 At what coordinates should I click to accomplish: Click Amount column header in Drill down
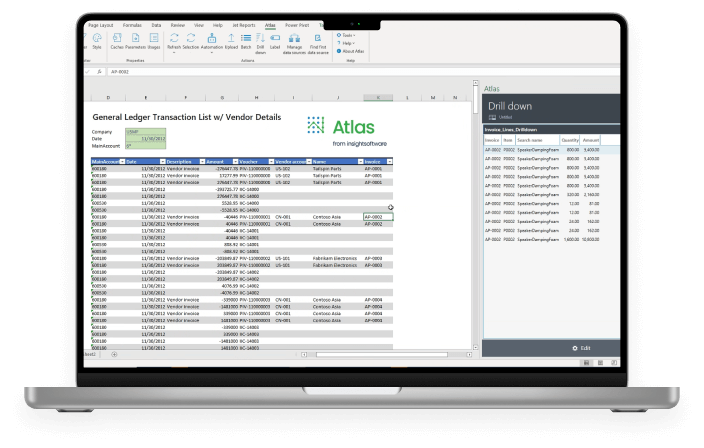(x=590, y=140)
